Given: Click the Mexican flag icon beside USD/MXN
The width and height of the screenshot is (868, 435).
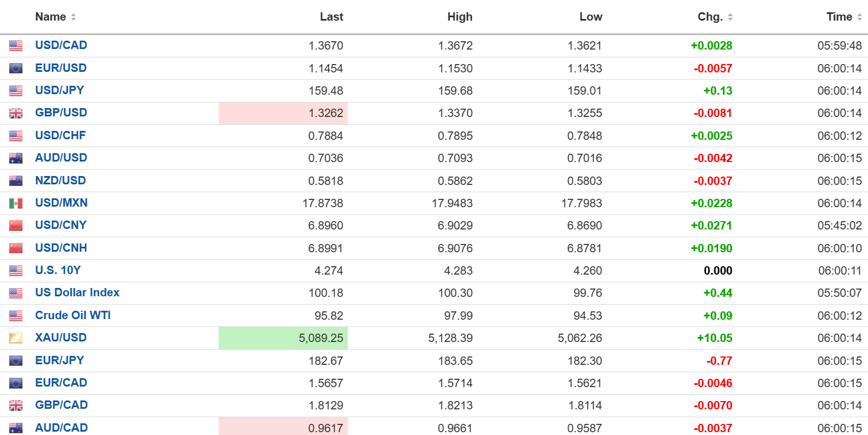Looking at the screenshot, I should pyautogui.click(x=16, y=203).
